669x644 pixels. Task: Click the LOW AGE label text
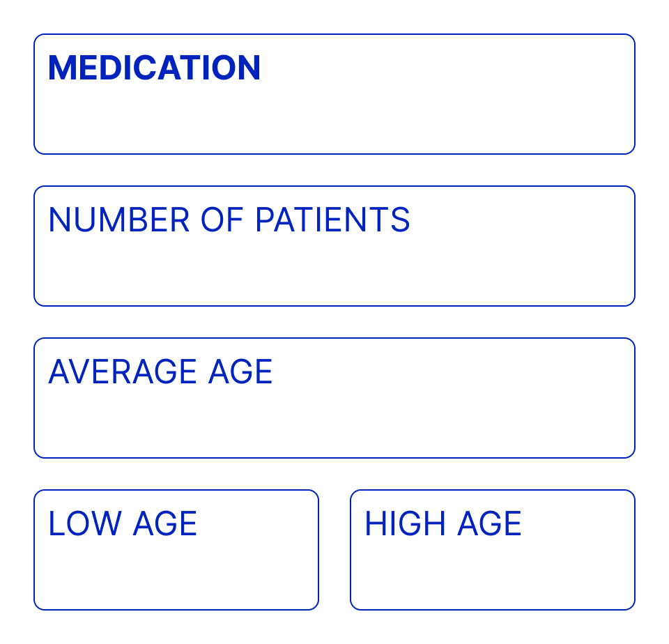click(x=123, y=524)
